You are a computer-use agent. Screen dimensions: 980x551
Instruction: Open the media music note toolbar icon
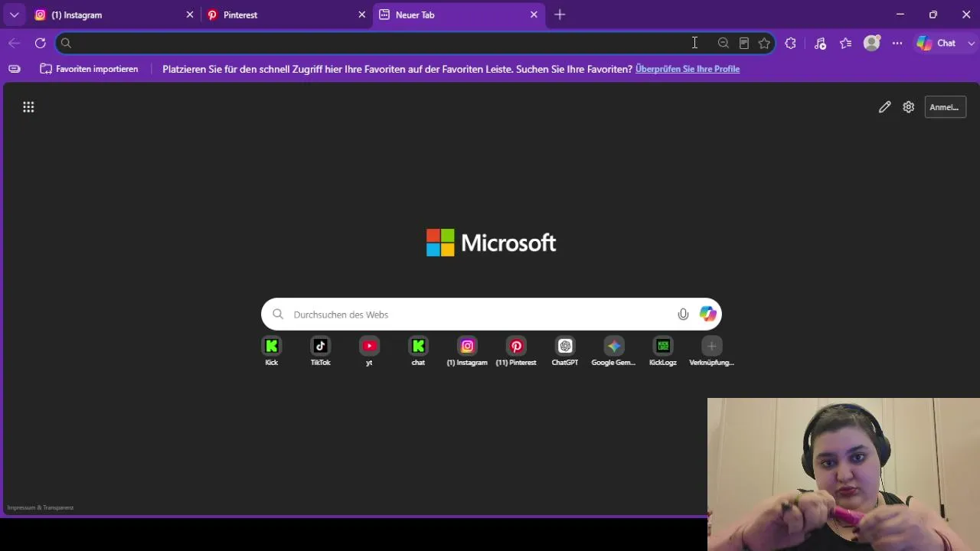click(820, 44)
